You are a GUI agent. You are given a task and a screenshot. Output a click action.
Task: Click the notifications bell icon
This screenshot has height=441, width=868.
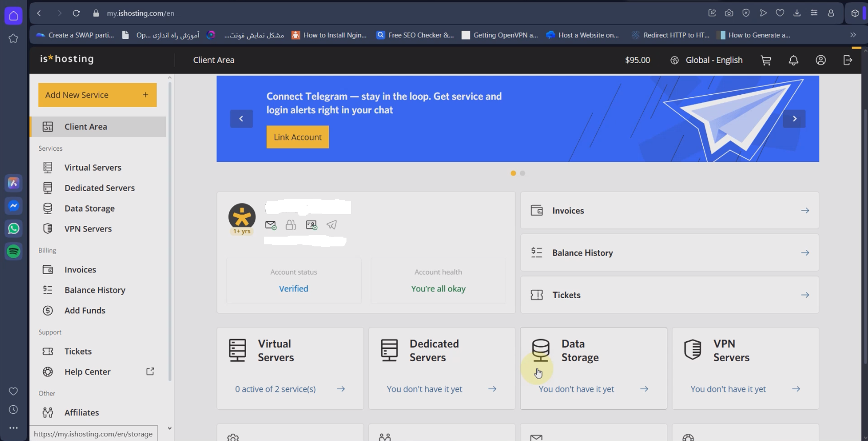(x=793, y=60)
